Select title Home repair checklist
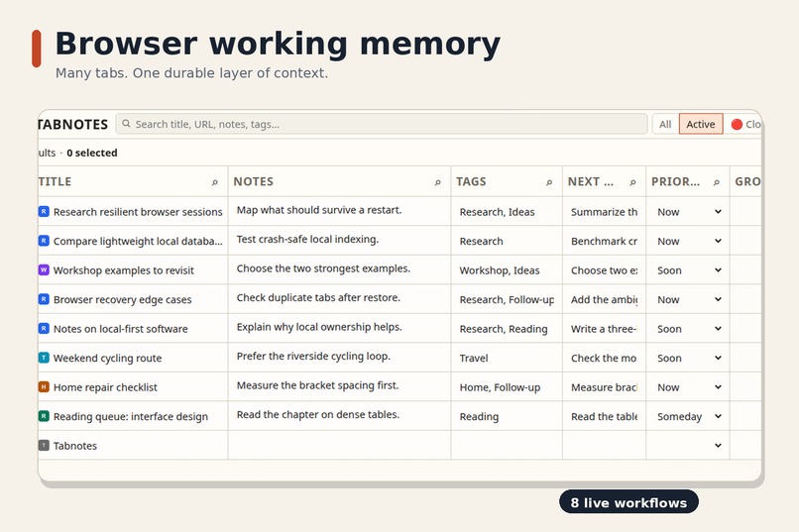799x532 pixels. (x=105, y=387)
